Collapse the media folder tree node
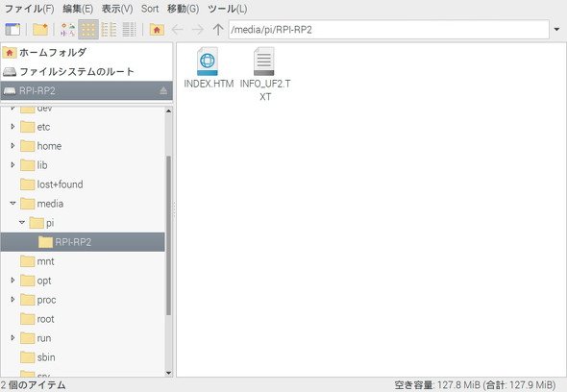Screen dimensions: 567x392 pos(13,204)
